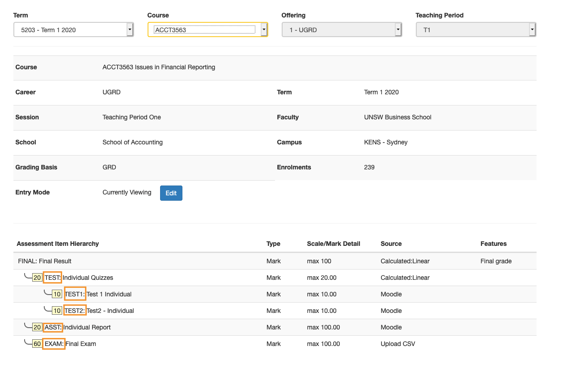Click the weight badge 10 beside TEST2
This screenshot has width=588, height=388.
click(x=57, y=311)
